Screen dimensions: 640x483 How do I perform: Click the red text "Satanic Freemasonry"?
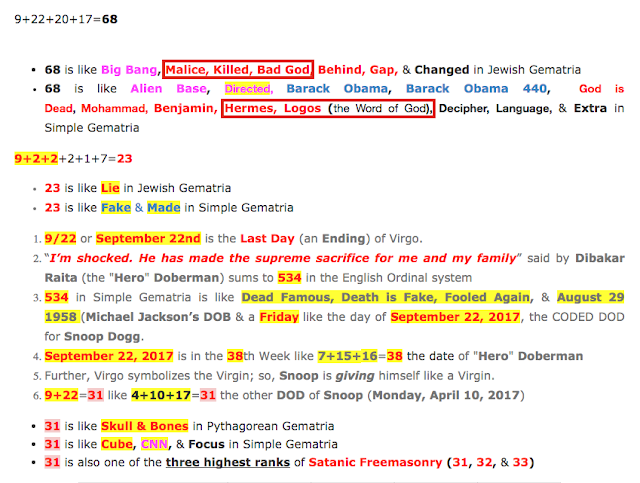pos(375,462)
